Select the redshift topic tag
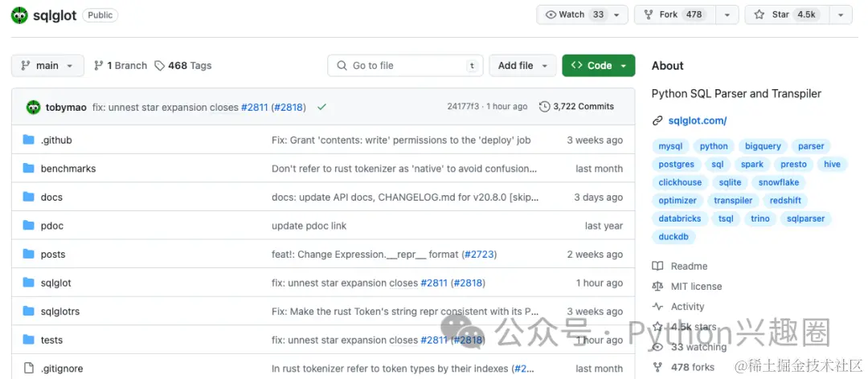Viewport: 868px width, 379px height. pyautogui.click(x=785, y=200)
